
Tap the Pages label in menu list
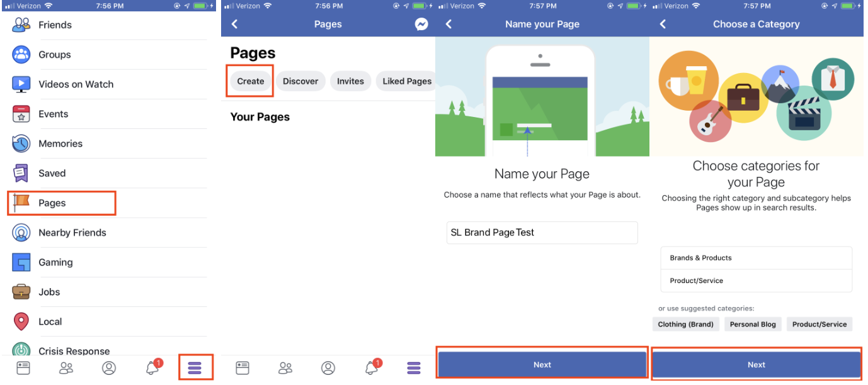point(52,203)
